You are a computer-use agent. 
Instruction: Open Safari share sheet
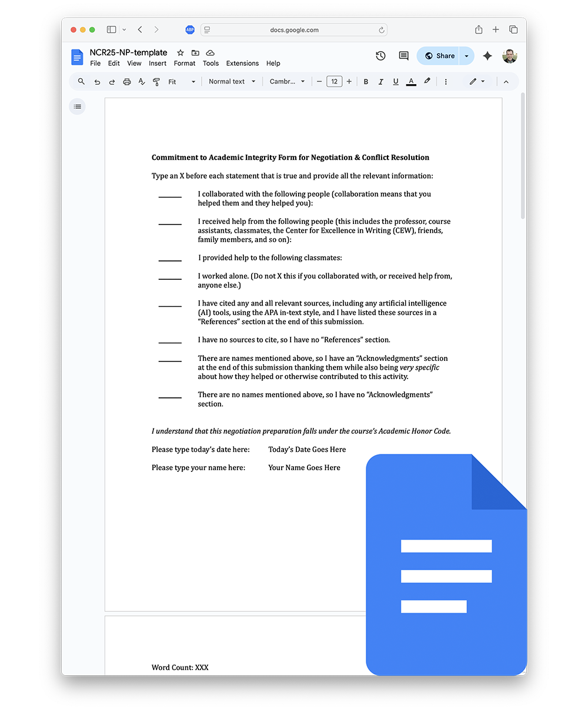click(479, 29)
